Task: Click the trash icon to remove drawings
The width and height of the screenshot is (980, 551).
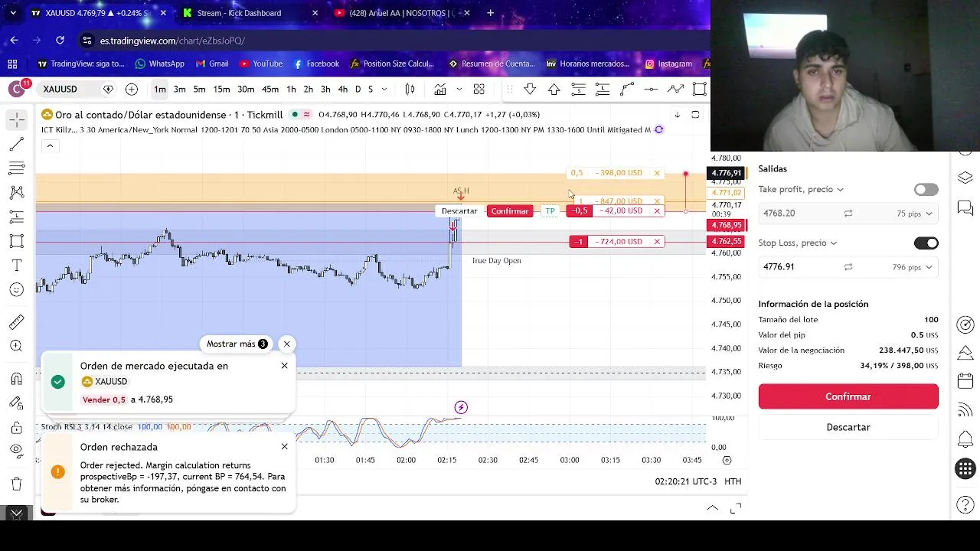Action: coord(16,484)
